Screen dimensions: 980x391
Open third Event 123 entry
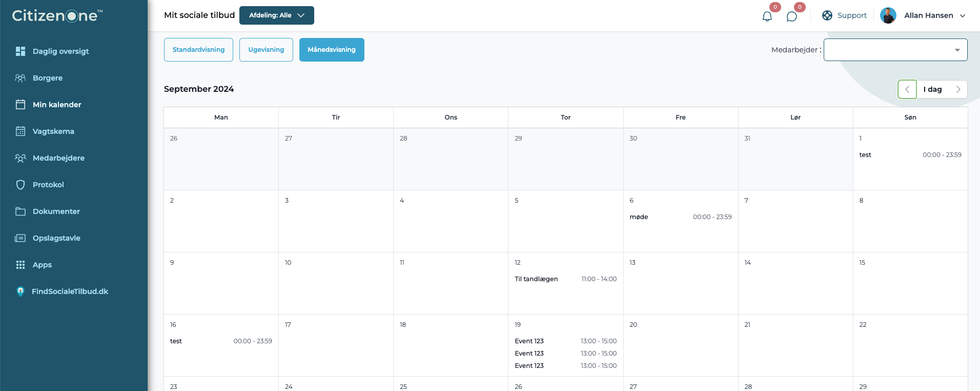(565, 366)
